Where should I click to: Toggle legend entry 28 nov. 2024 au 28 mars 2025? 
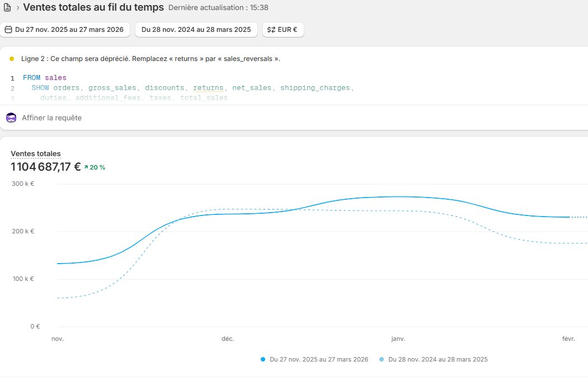click(x=433, y=359)
